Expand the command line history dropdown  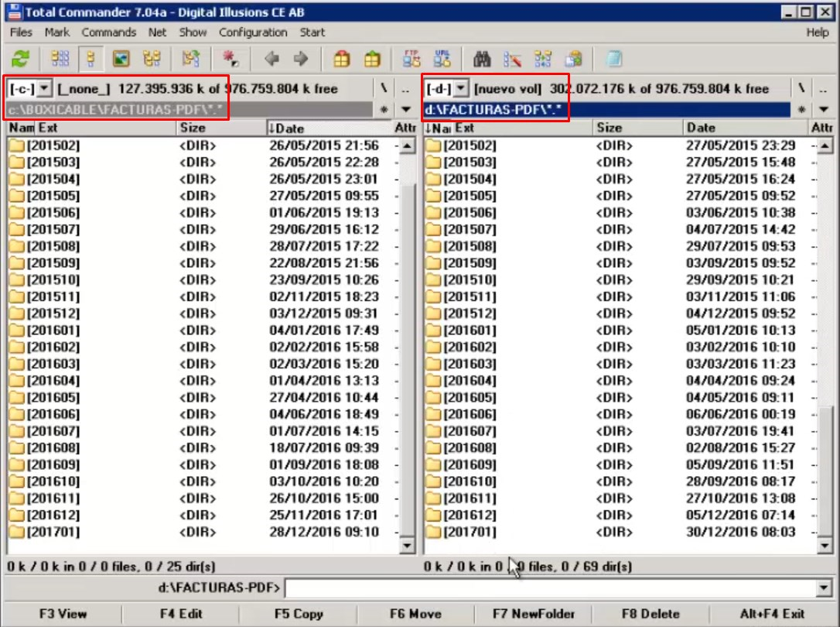point(825,588)
